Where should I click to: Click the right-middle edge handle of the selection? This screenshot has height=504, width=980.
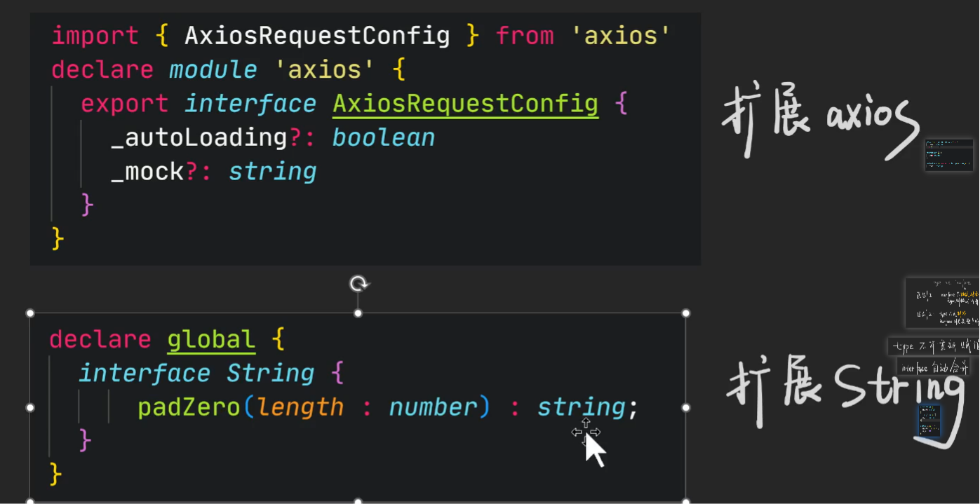[x=686, y=407]
